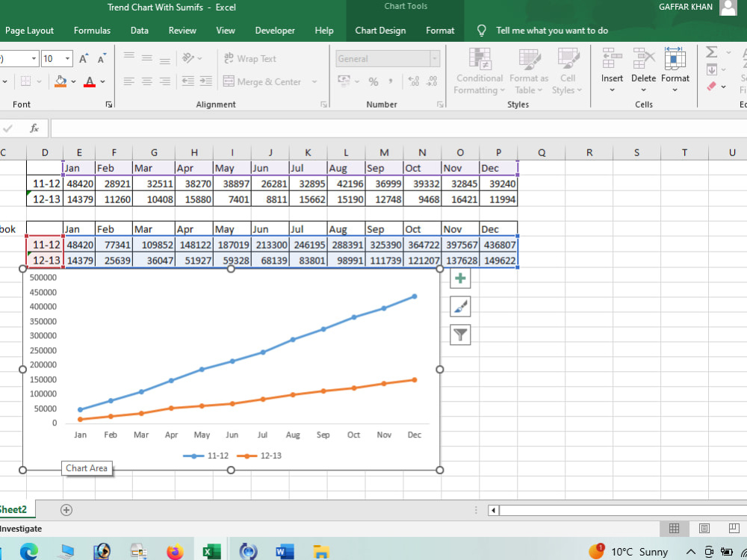Screen dimensions: 747x560
Task: Switch to Page Break Preview view
Action: click(x=734, y=529)
